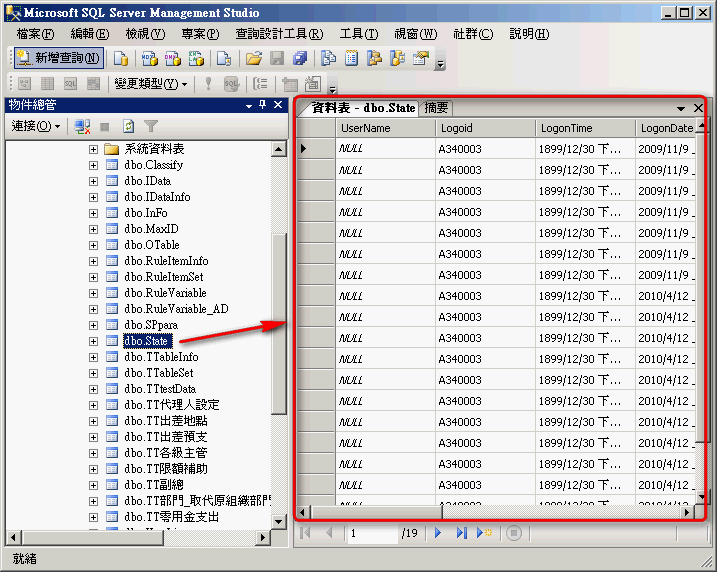Open Edit (編輯) menu
Screen dimensions: 717x572
tap(90, 34)
